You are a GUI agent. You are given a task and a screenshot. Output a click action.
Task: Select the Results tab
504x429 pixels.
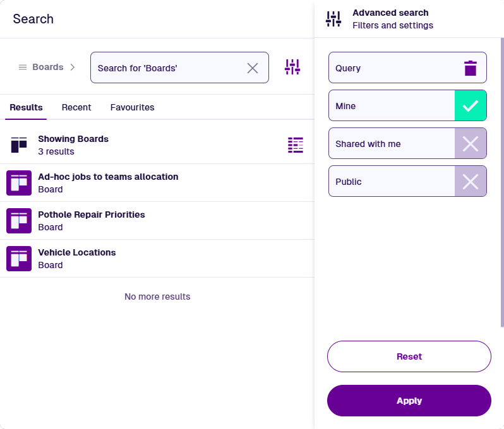27,107
